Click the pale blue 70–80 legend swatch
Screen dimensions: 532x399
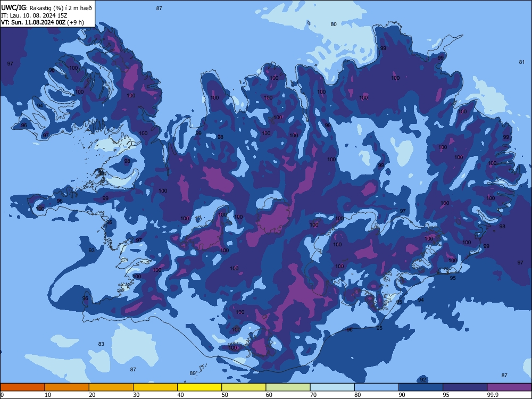pos(332,387)
